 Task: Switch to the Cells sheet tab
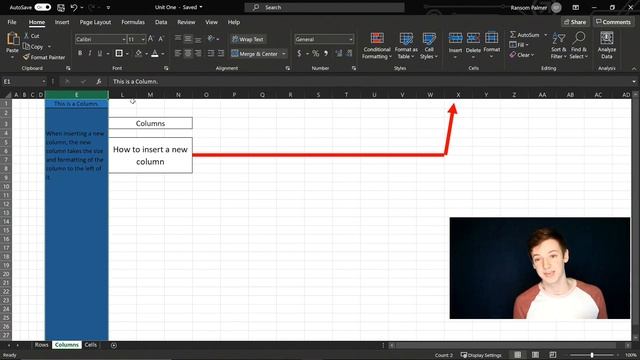[91, 345]
